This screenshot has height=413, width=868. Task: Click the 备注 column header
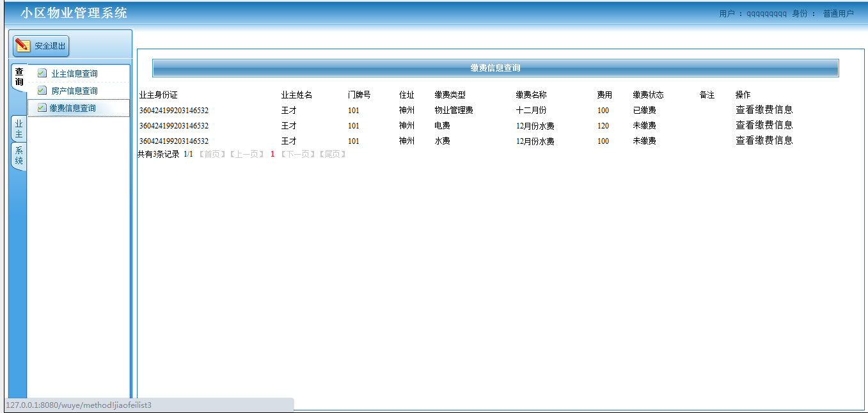[707, 95]
